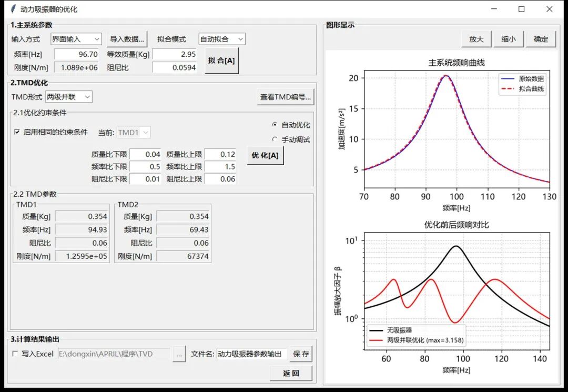568x392 pixels.
Task: Click the 频率比上限 input 1.5
Action: [x=220, y=167]
